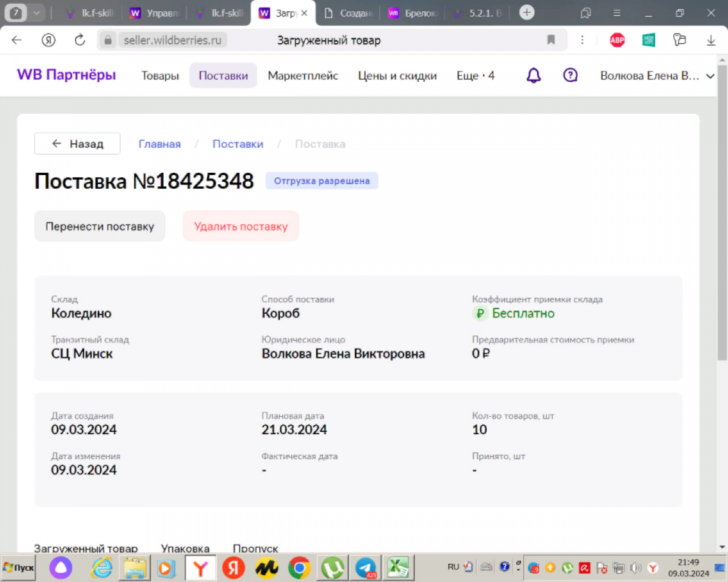Open the browser extensions manager icon
728x582 pixels.
679,40
